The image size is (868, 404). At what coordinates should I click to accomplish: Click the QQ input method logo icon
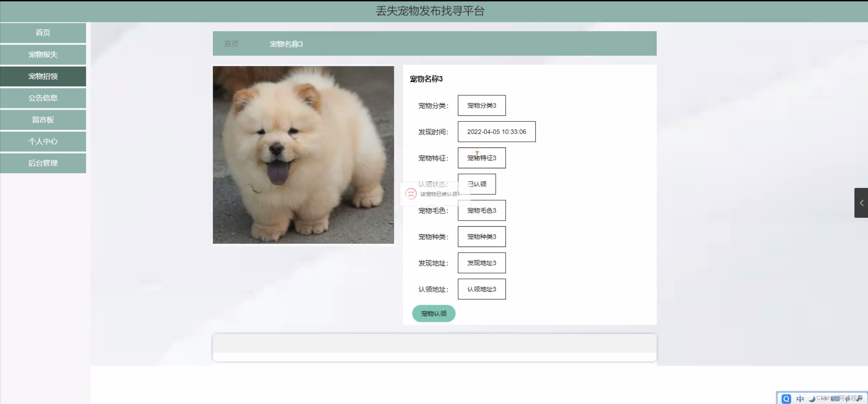[786, 399]
